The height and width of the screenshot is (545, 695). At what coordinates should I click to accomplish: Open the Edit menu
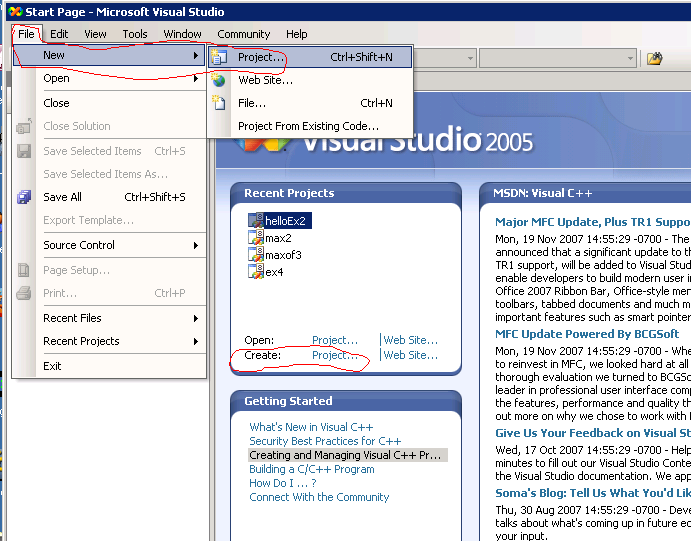point(59,34)
